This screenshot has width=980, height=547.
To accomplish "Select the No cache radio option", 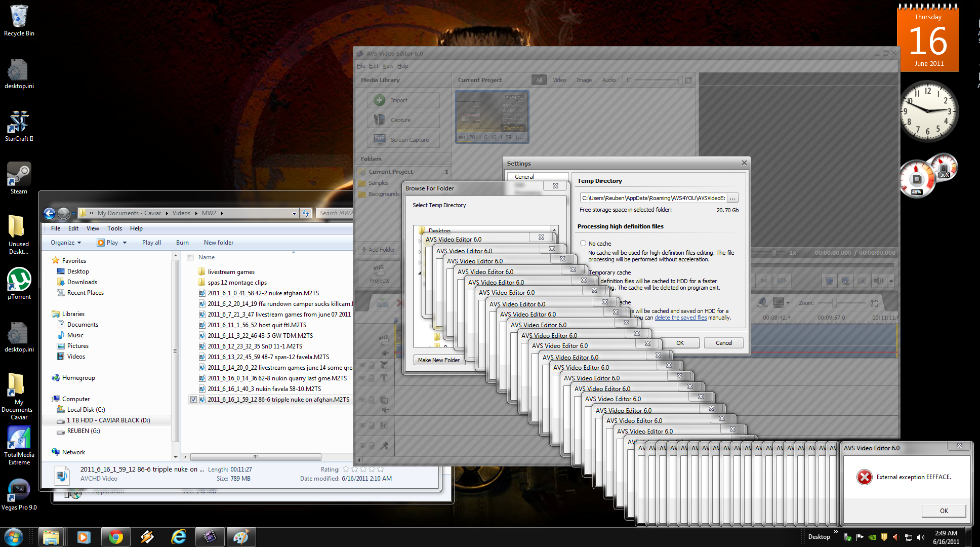I will (583, 244).
